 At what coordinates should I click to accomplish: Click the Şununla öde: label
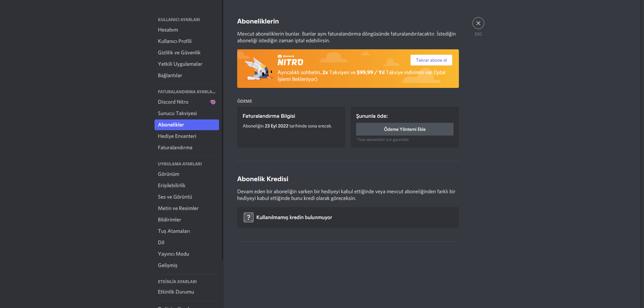(372, 116)
